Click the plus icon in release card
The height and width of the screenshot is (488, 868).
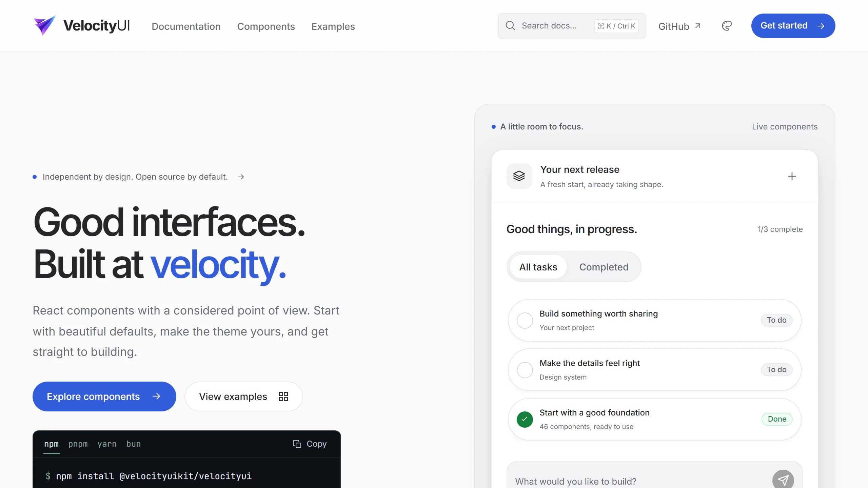point(792,176)
